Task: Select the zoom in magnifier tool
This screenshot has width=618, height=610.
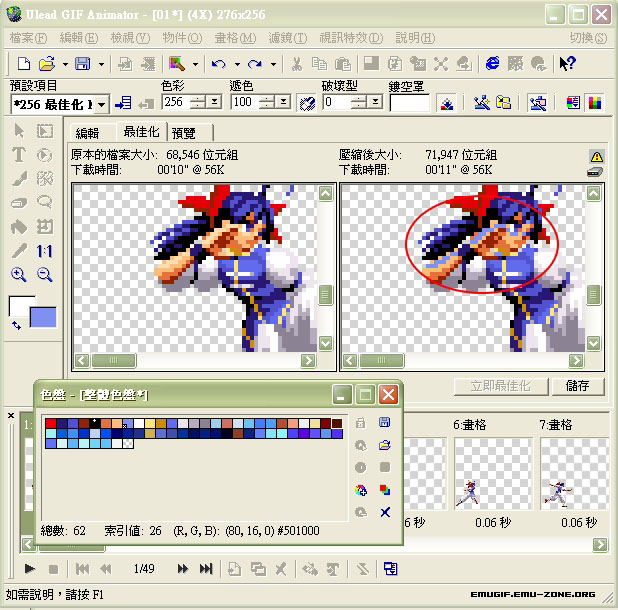Action: click(18, 275)
